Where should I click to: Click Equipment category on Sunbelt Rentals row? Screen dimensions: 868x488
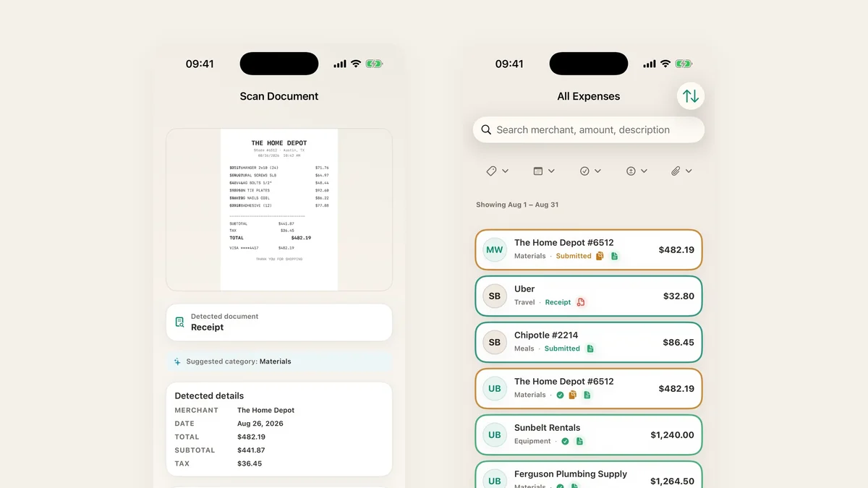(x=532, y=441)
